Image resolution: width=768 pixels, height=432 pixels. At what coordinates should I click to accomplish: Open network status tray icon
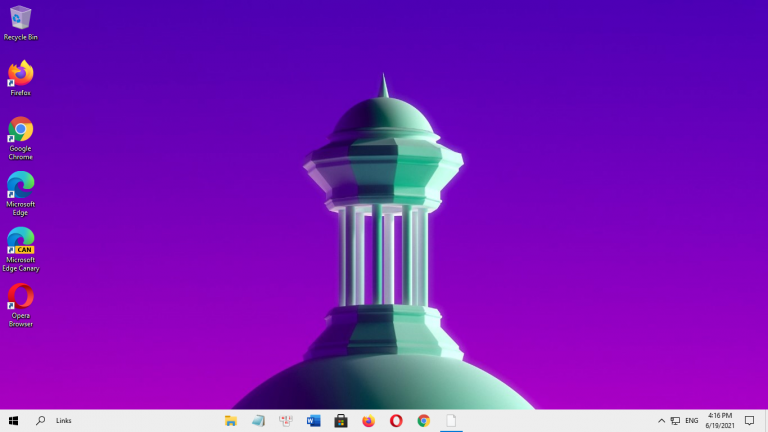point(675,421)
